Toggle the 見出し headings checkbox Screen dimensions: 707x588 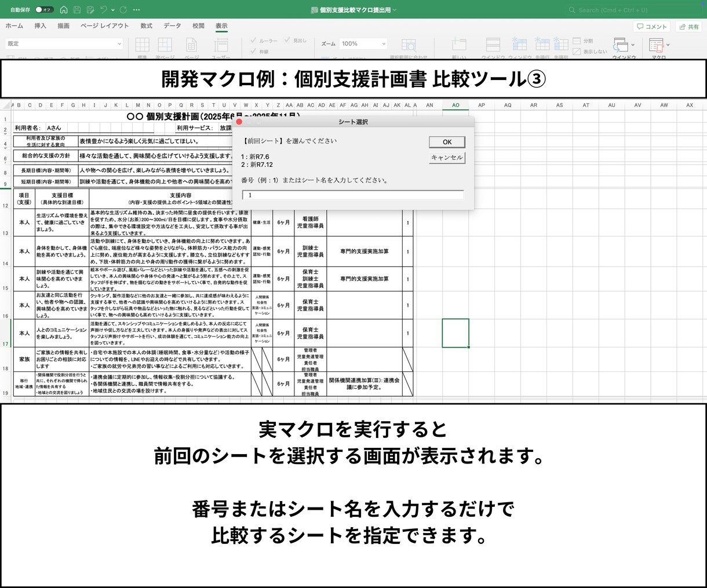pos(287,41)
